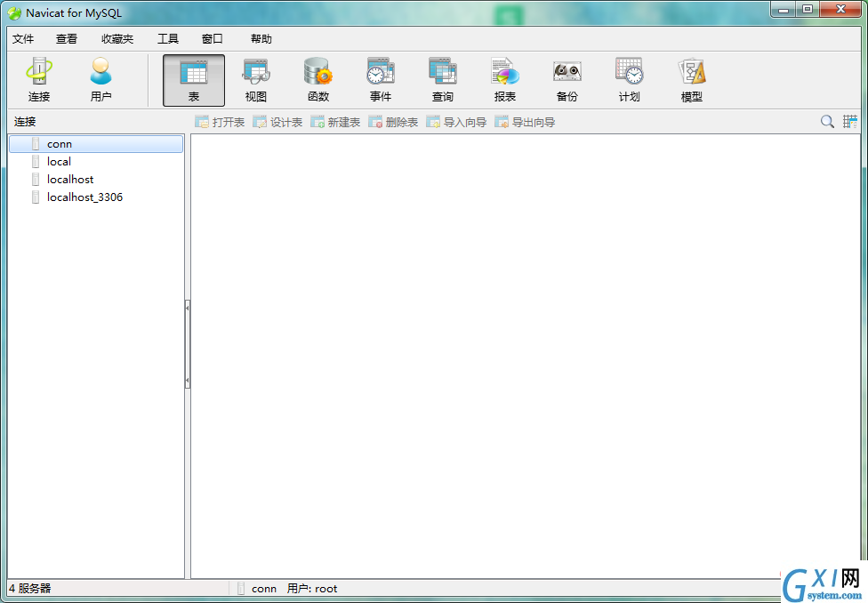The width and height of the screenshot is (868, 603).
Task: Open the 计划 (Schedule) section
Action: [630, 80]
